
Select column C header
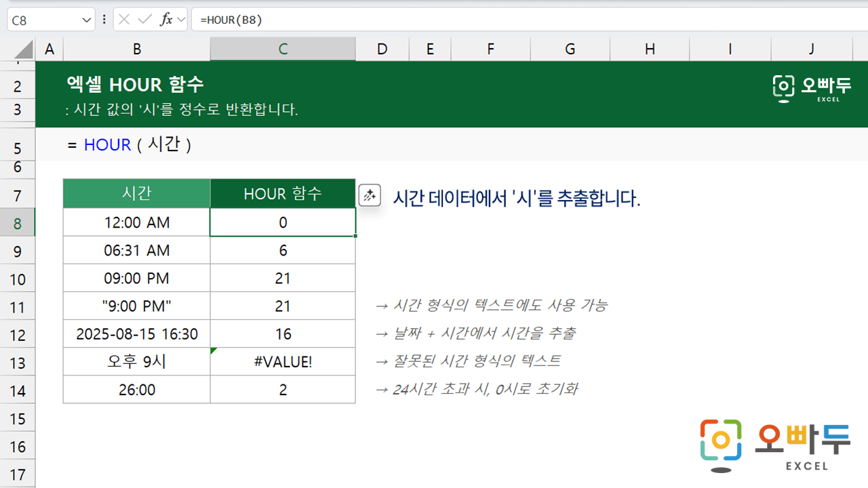(283, 49)
